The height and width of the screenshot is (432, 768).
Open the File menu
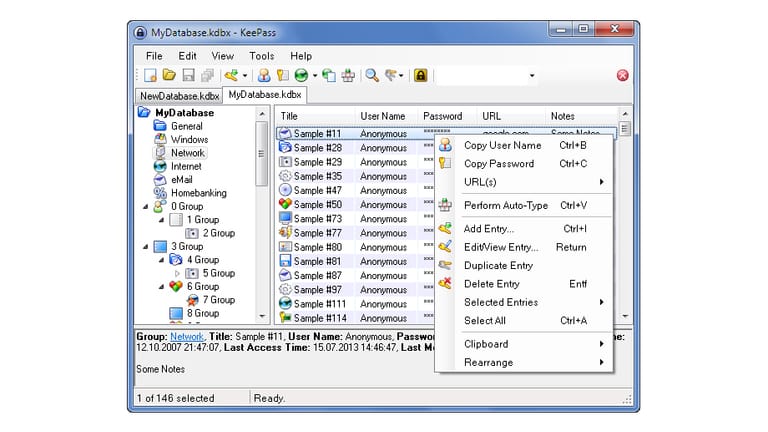click(x=154, y=56)
